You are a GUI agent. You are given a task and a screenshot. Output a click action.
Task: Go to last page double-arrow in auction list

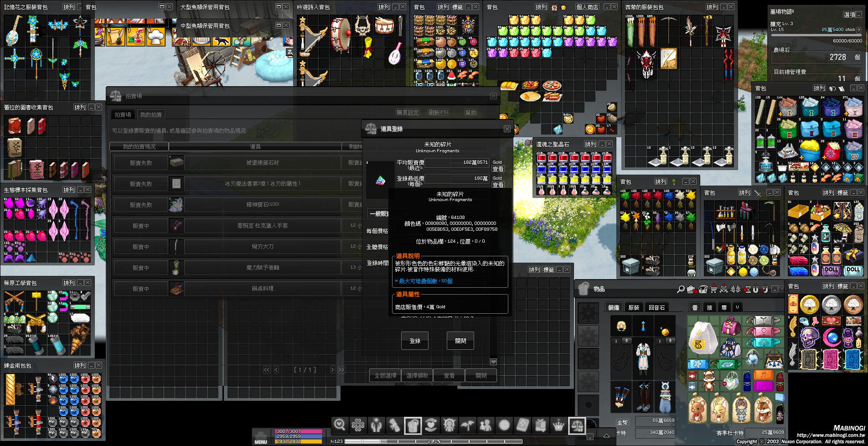tap(341, 370)
